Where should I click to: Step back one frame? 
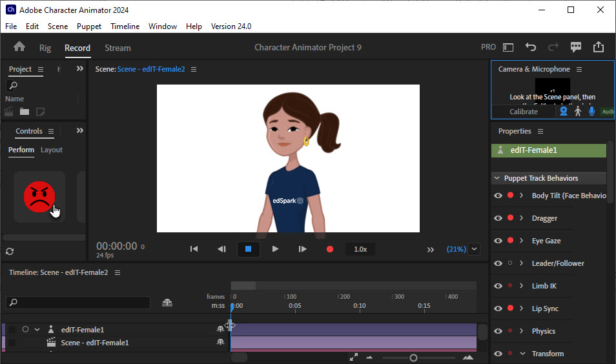point(221,249)
